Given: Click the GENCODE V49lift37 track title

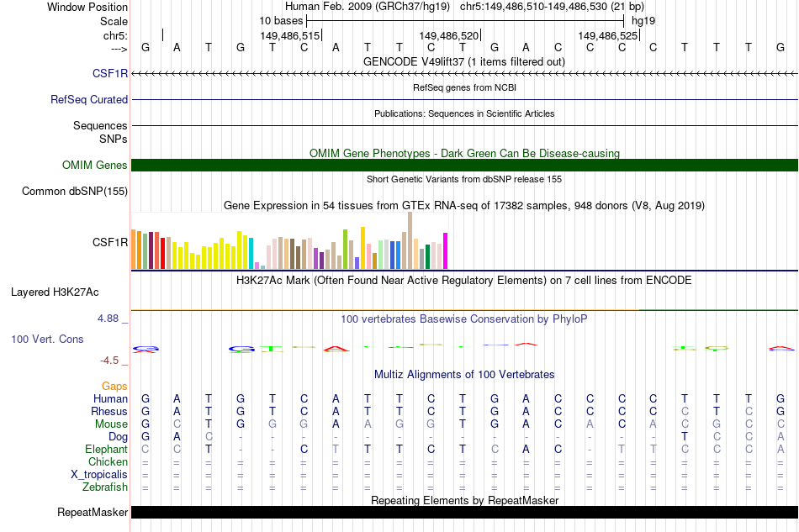Looking at the screenshot, I should (464, 61).
